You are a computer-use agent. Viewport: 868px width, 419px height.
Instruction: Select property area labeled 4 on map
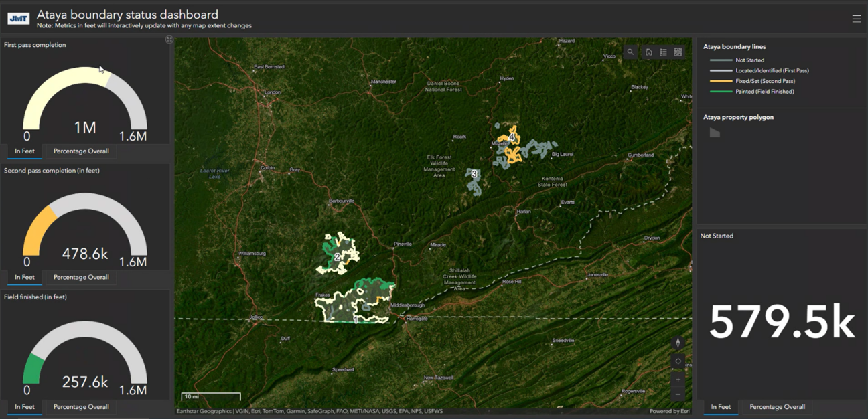point(512,137)
